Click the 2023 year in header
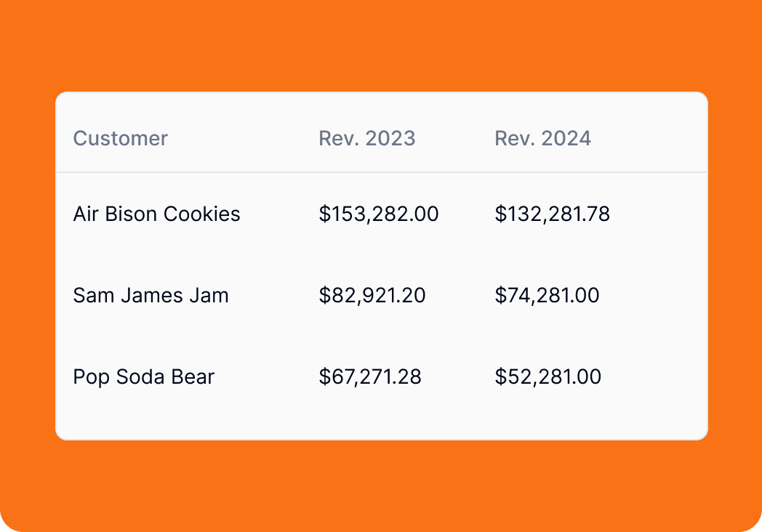Viewport: 762px width, 532px height. click(x=390, y=139)
